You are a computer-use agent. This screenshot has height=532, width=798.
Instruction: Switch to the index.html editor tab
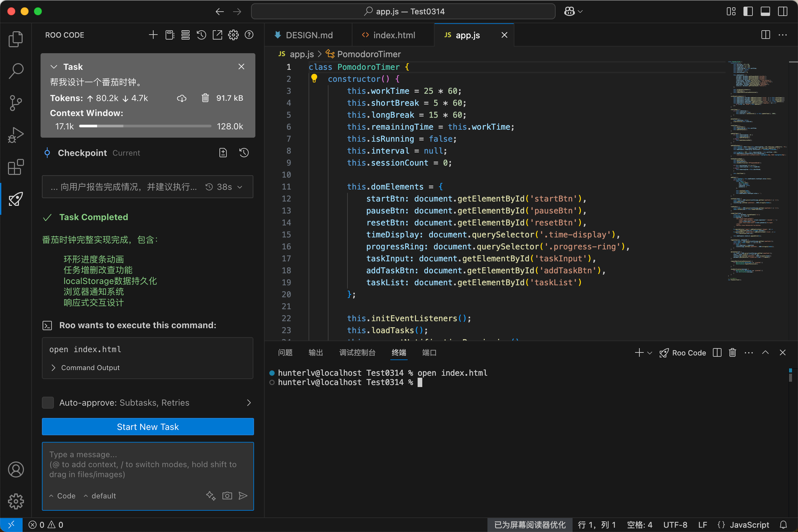tap(394, 35)
